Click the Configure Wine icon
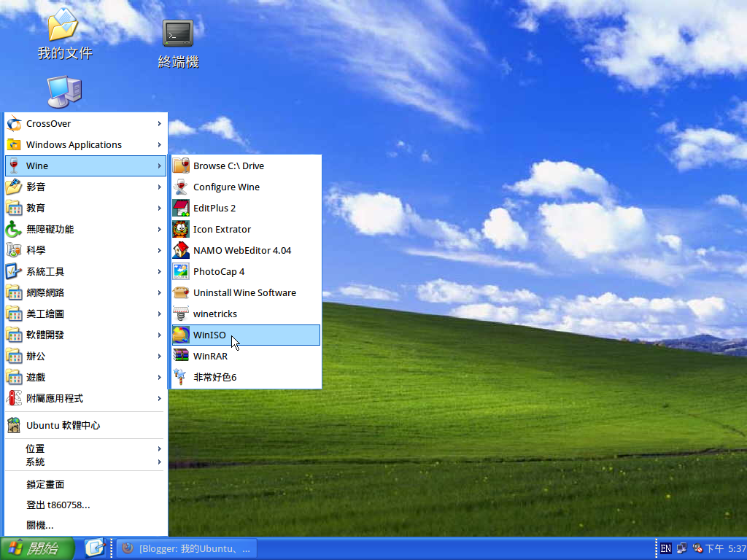 (x=181, y=187)
